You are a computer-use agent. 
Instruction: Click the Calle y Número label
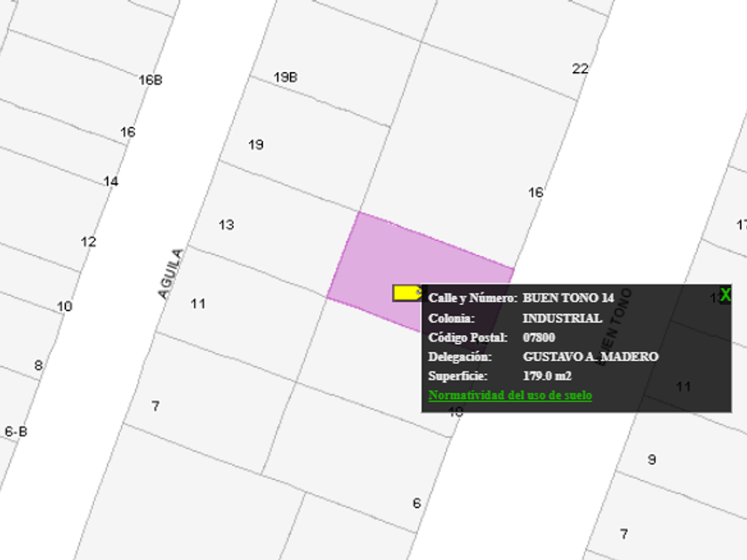tap(472, 298)
